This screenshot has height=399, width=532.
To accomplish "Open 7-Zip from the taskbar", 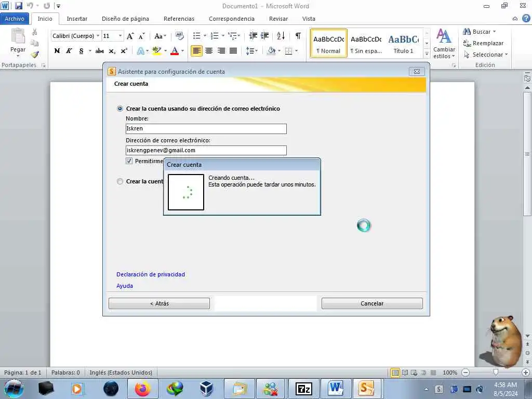I will point(303,389).
